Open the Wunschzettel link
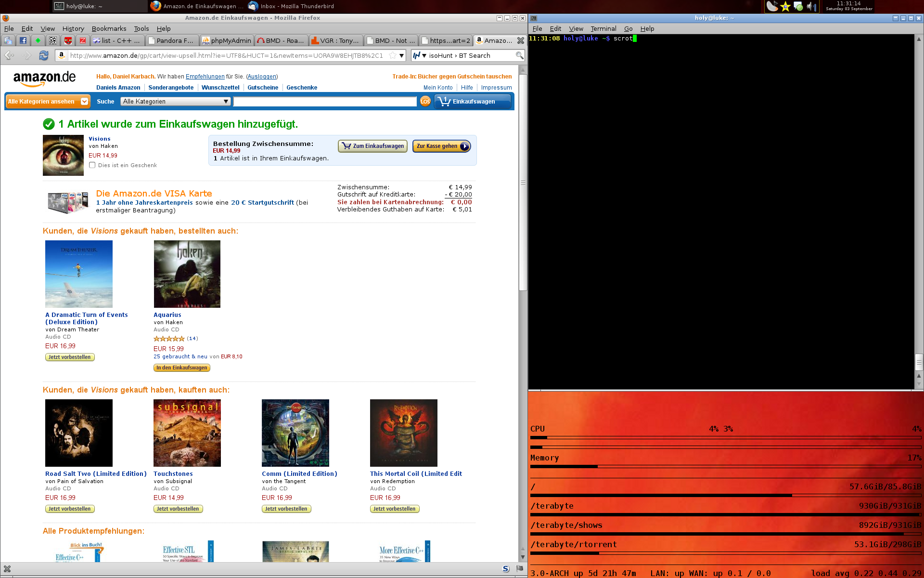924x578 pixels. coord(220,88)
